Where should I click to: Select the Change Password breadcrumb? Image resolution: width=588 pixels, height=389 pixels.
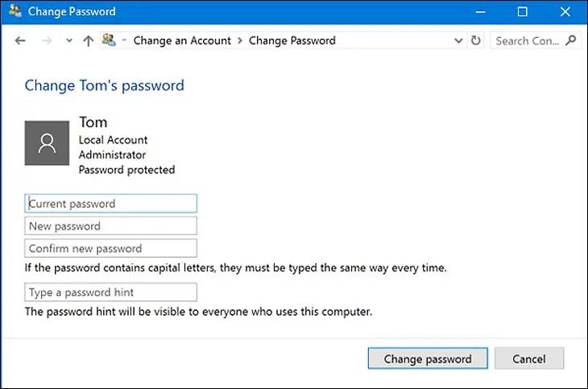(292, 40)
